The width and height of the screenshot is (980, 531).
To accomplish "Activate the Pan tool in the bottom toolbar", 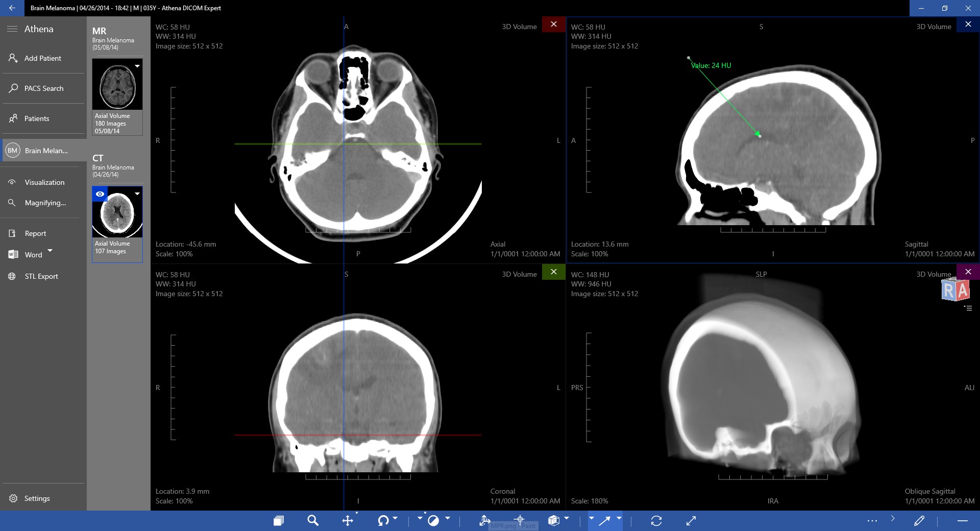I will (x=348, y=521).
